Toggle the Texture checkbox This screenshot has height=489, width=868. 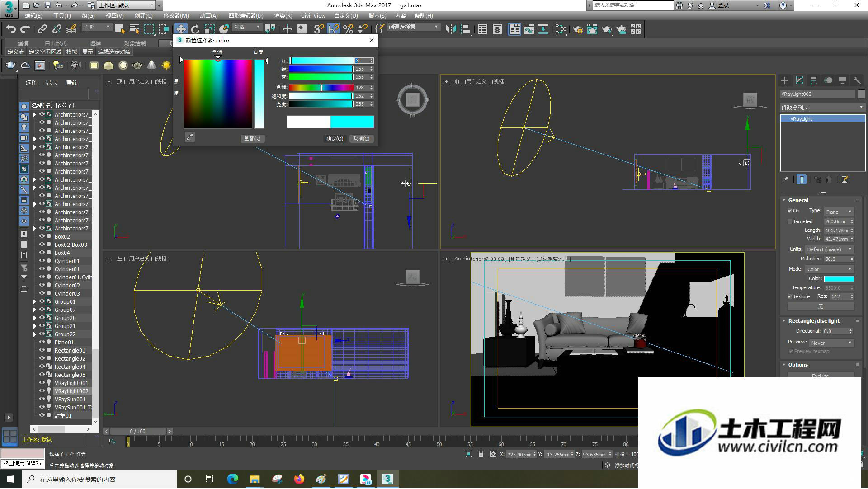[790, 297]
